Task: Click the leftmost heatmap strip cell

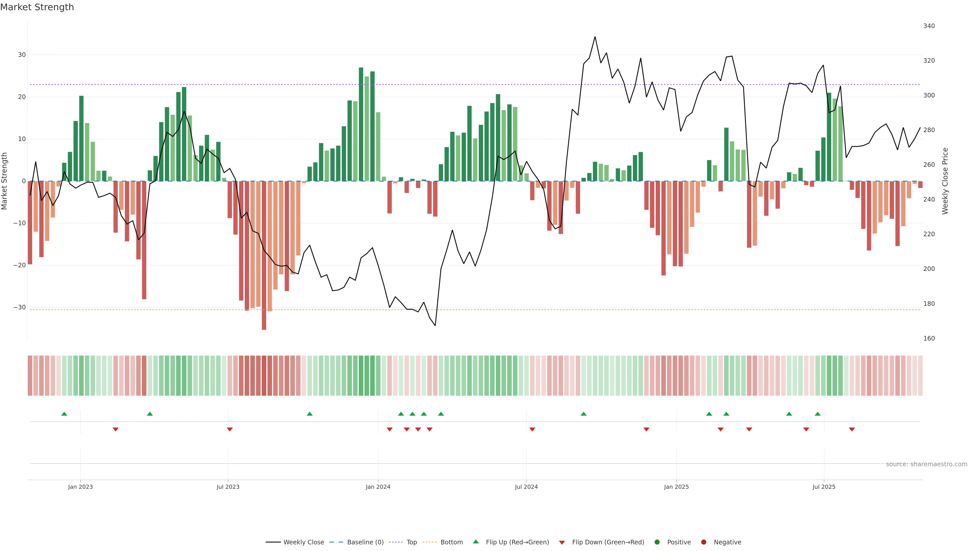Action: pos(30,376)
